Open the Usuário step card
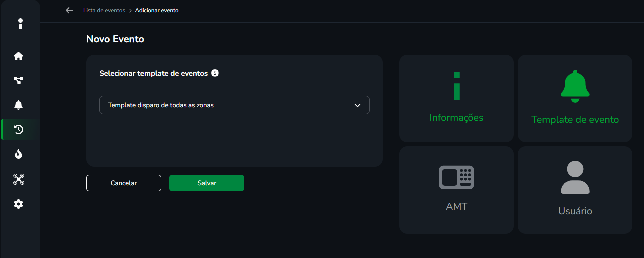 click(575, 190)
